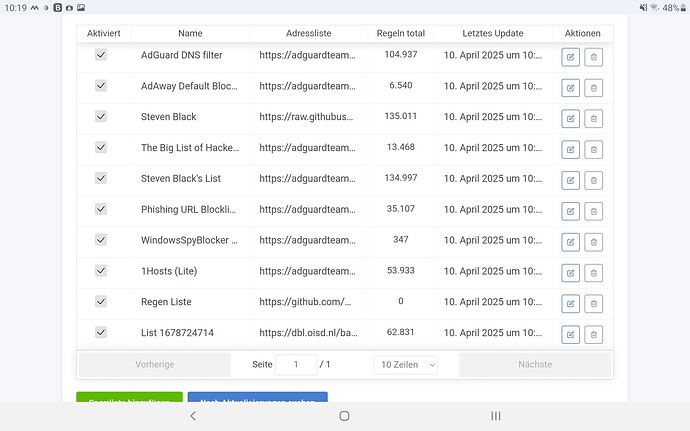Deactivate the WindowsSpyBlocker checkbox

pos(101,239)
